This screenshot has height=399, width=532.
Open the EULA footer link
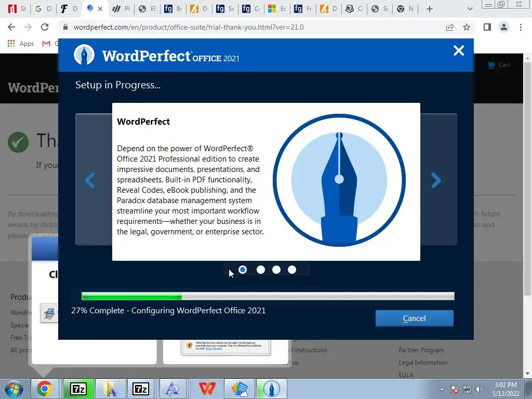(406, 375)
